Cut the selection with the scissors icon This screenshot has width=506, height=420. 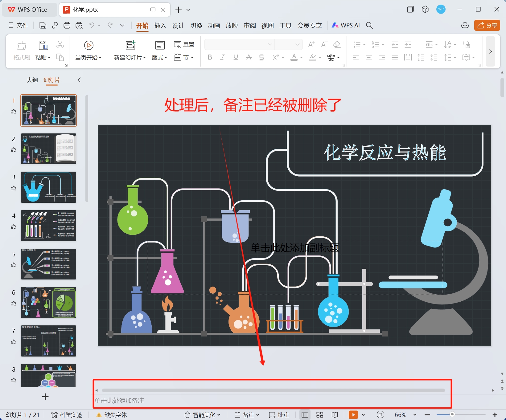click(x=60, y=45)
